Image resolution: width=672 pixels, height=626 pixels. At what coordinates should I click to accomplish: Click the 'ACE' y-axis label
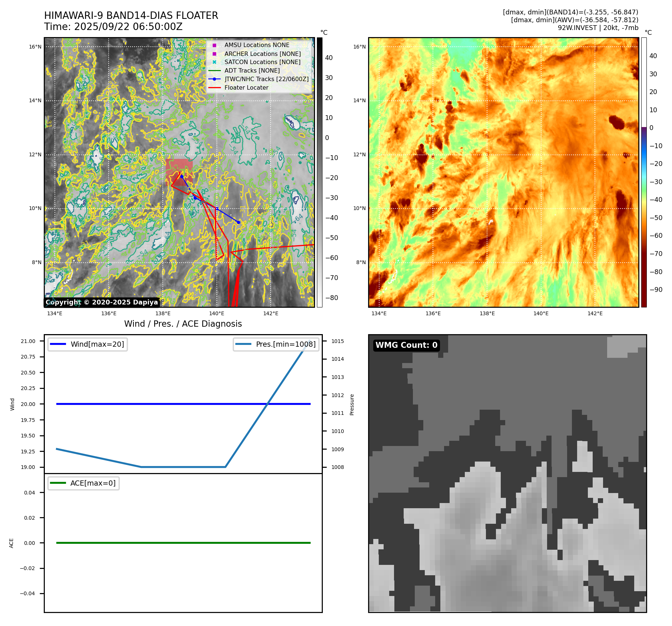click(11, 543)
